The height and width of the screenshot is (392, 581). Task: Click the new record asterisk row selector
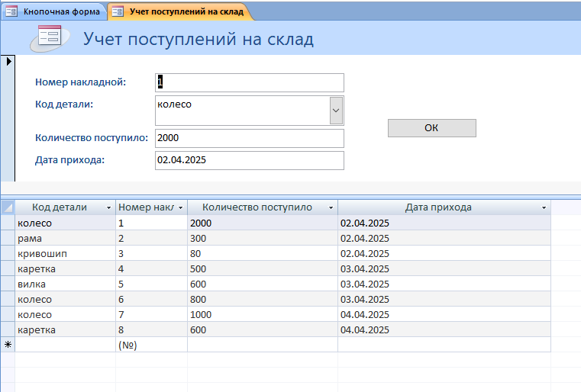coord(8,345)
